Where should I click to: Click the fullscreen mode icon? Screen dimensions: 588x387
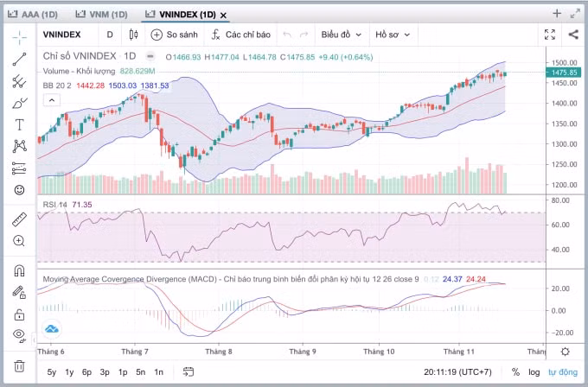[x=550, y=35]
